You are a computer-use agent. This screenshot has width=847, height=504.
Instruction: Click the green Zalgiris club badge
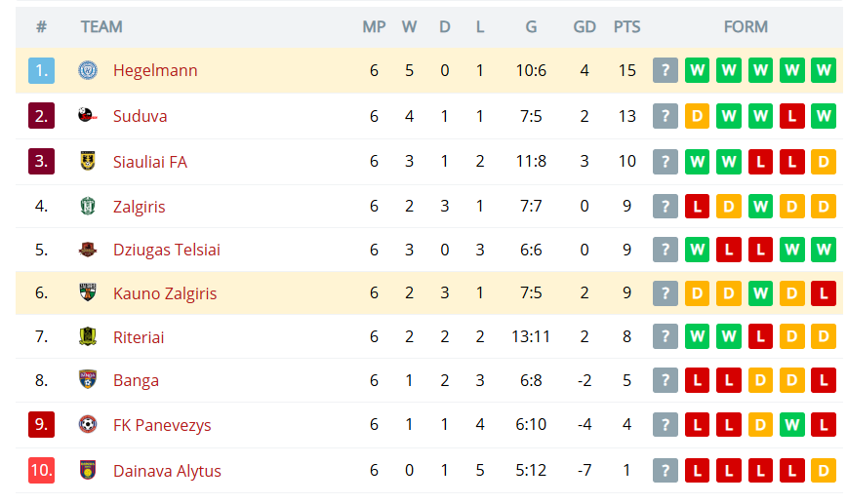(88, 206)
